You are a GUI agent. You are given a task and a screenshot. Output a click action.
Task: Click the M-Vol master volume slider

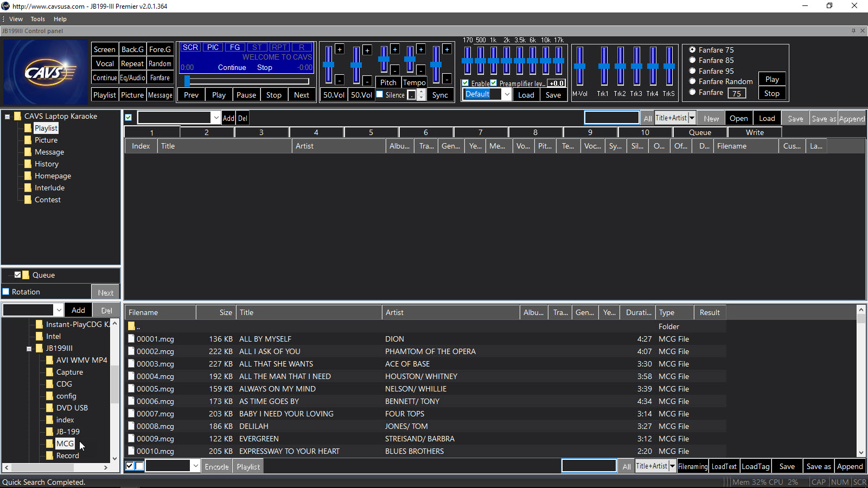pos(580,66)
